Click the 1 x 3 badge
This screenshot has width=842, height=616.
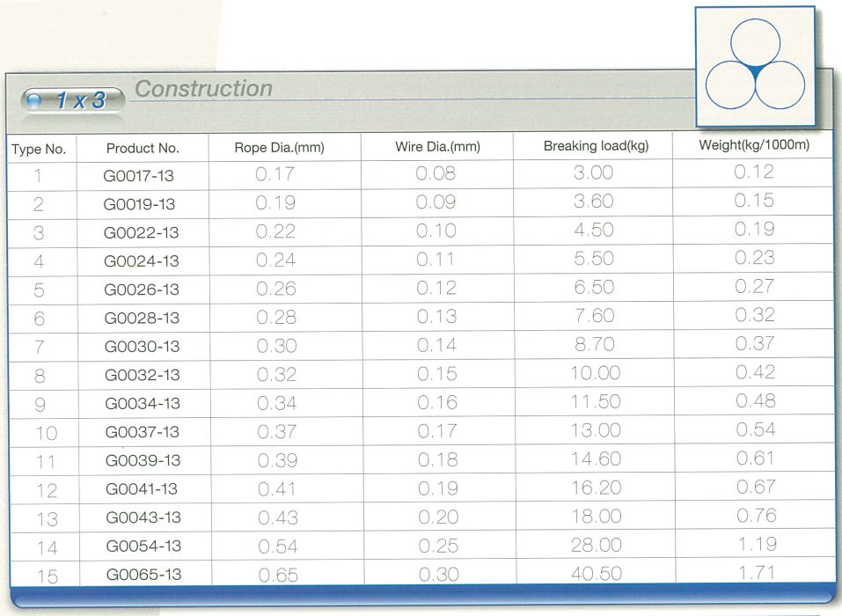(72, 100)
